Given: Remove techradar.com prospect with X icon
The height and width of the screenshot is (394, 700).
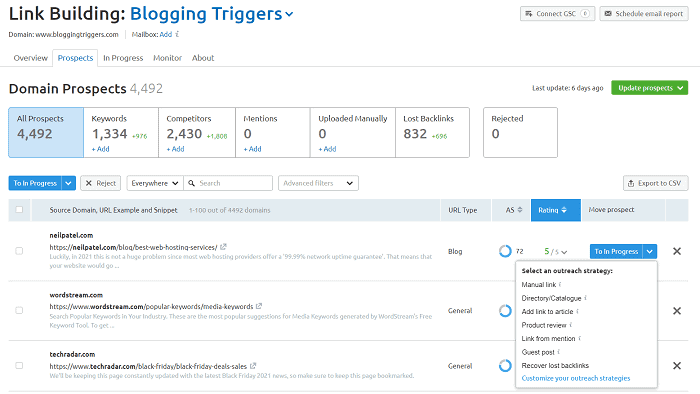Looking at the screenshot, I should (x=677, y=365).
